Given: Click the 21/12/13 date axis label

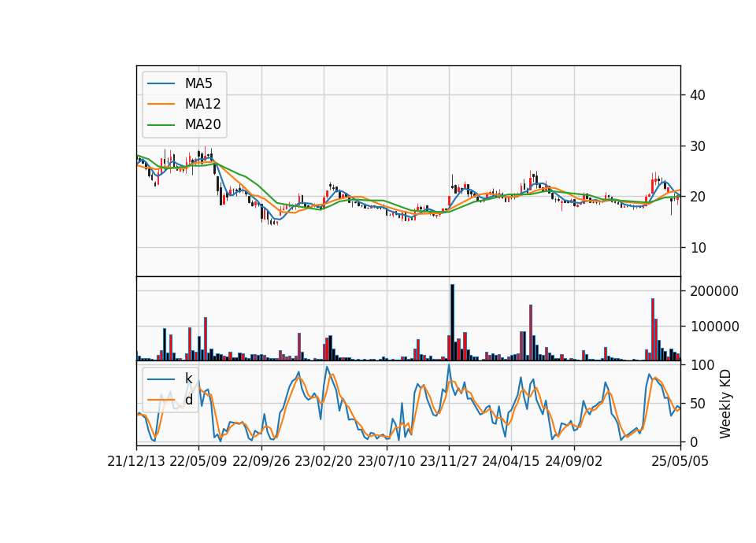Looking at the screenshot, I should click(136, 461).
